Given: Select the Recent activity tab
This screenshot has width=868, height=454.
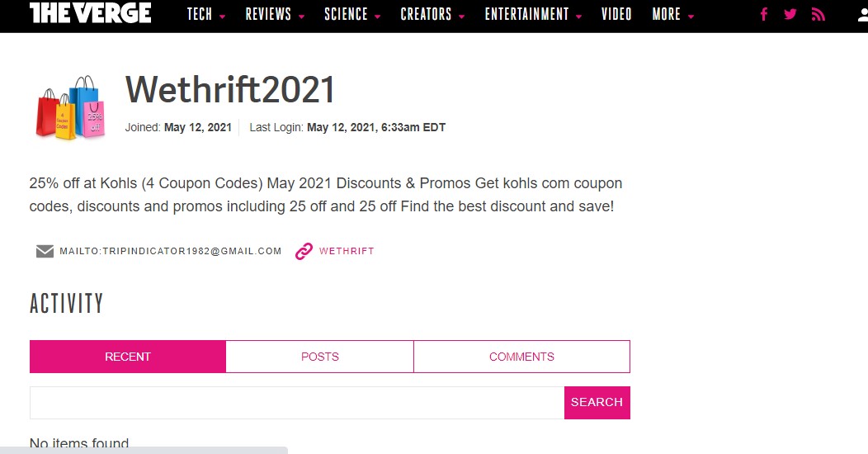Looking at the screenshot, I should click(x=128, y=357).
